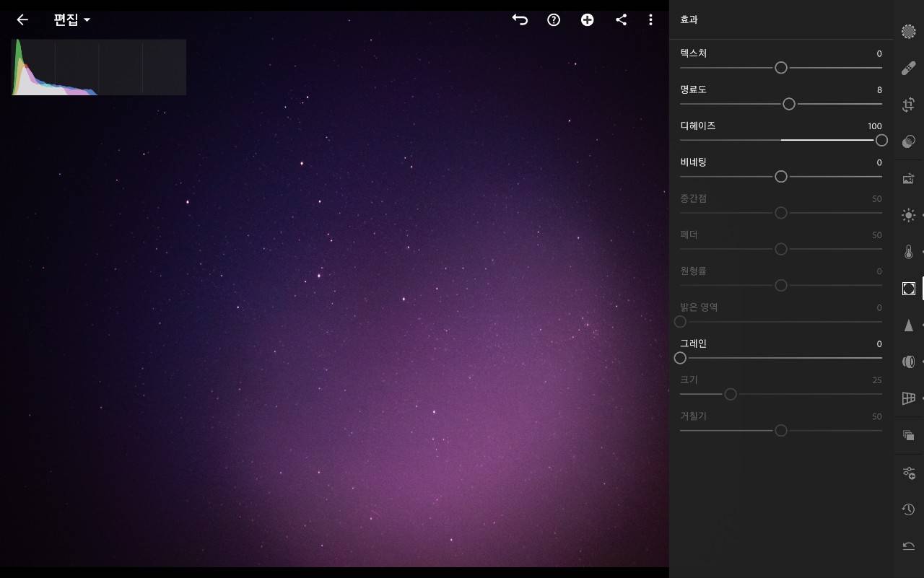924x578 pixels.
Task: Tap the undo arrow in top bar
Action: (520, 20)
